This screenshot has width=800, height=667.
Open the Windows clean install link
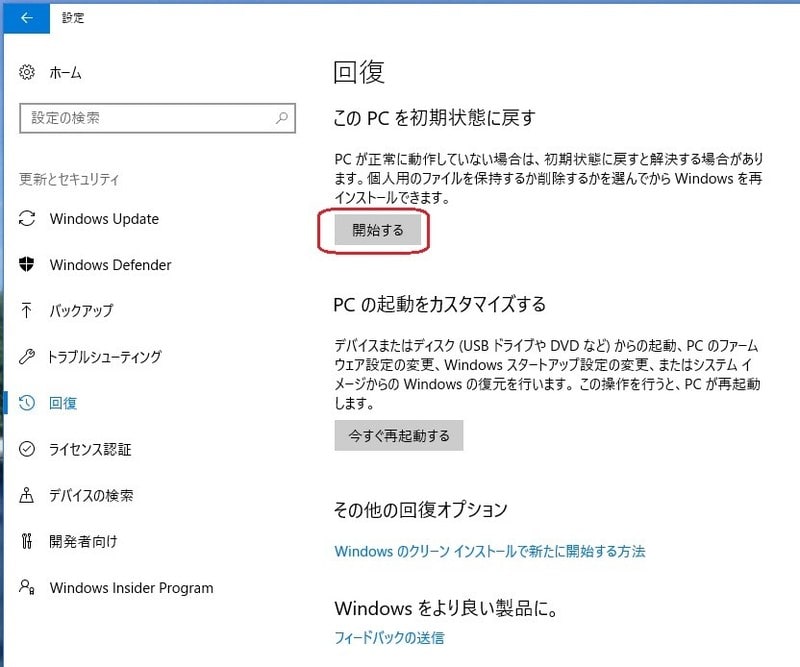point(490,551)
